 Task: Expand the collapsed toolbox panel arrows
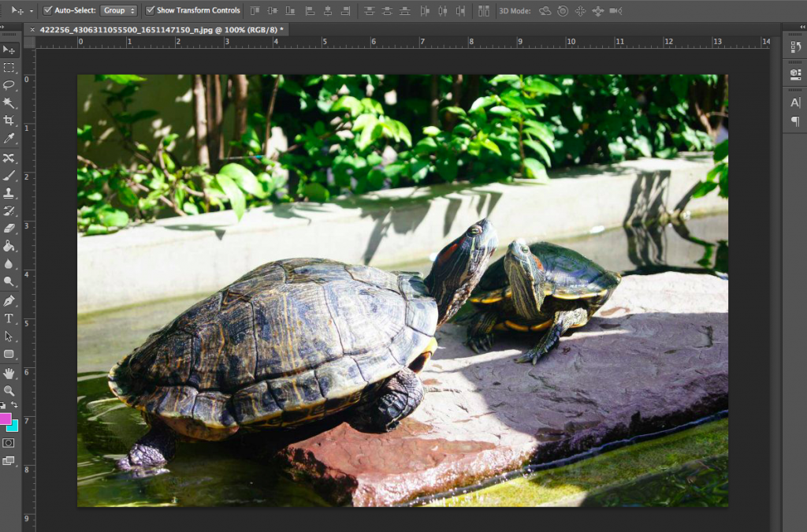pyautogui.click(x=2, y=27)
